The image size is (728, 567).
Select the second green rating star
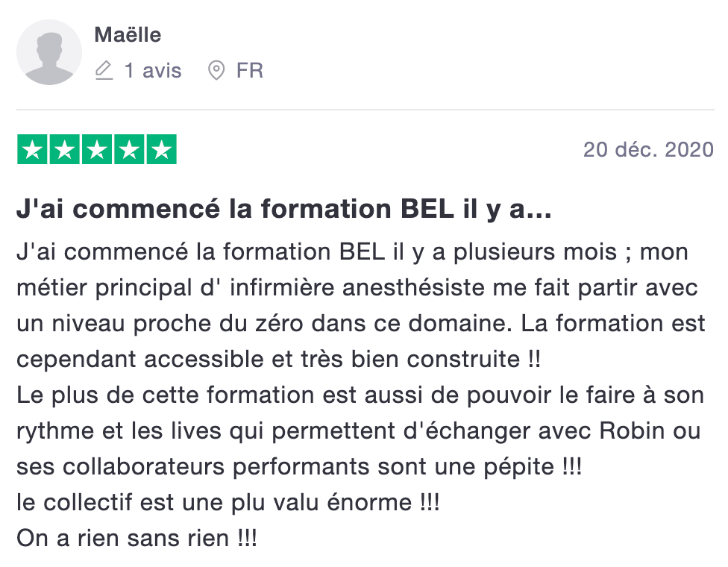point(64,150)
